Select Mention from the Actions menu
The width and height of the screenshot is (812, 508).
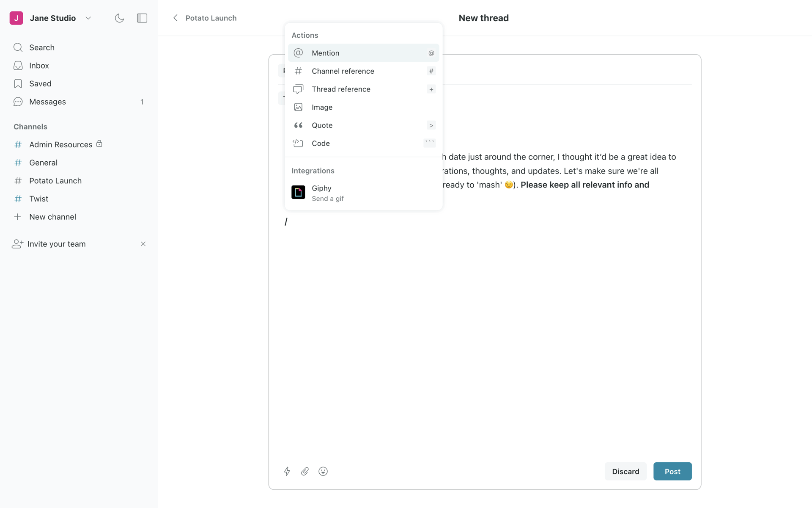tap(363, 53)
